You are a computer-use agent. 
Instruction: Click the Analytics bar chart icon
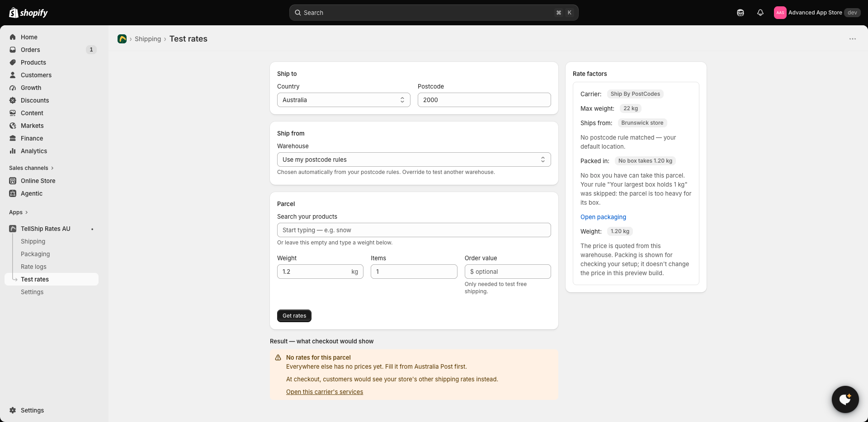coord(13,151)
